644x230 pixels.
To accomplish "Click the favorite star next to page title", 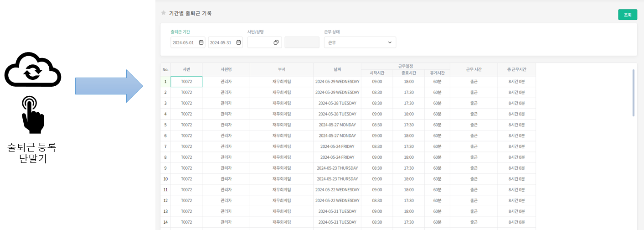I will 164,13.
